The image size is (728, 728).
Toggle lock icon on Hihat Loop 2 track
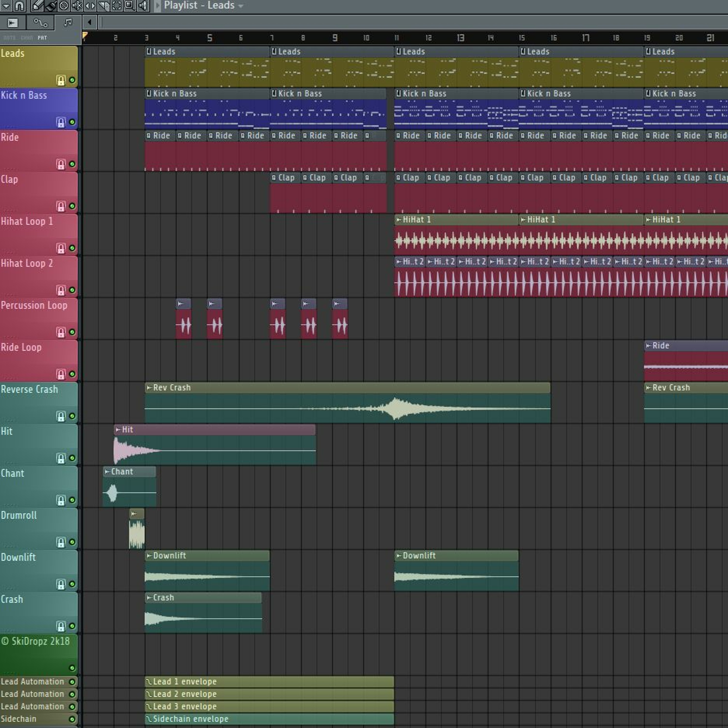pos(61,290)
